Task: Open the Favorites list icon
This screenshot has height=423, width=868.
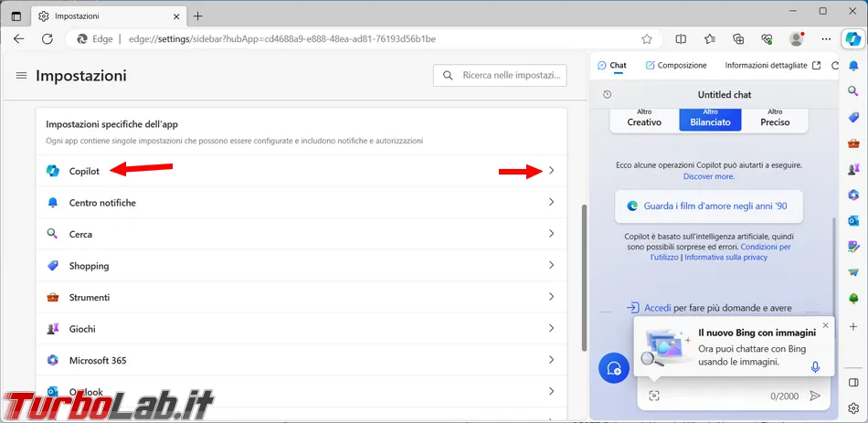Action: (x=710, y=38)
